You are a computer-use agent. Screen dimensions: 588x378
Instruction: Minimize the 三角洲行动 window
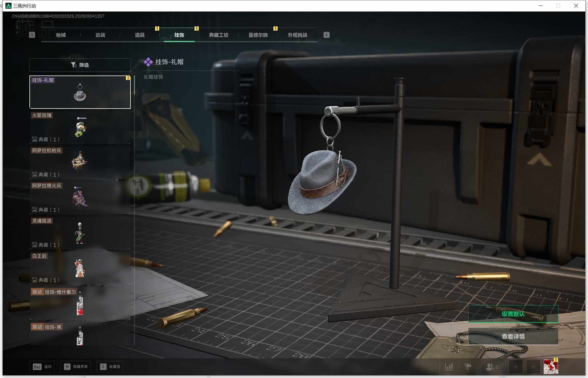(x=541, y=6)
